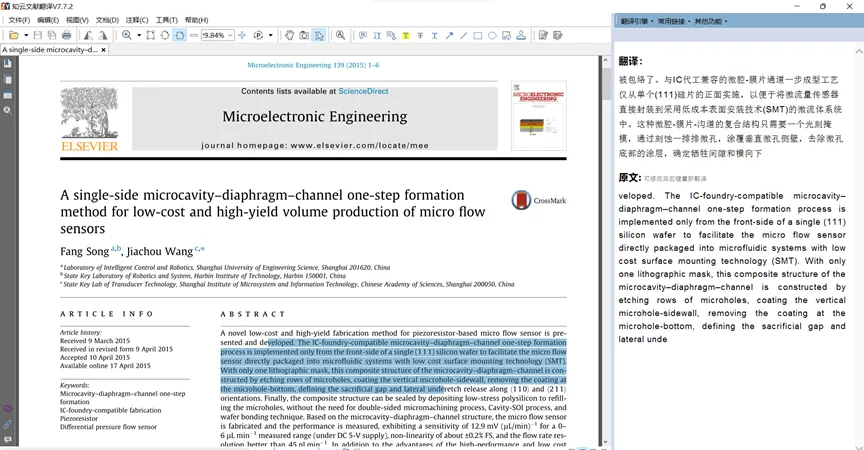This screenshot has width=864, height=450.
Task: Open the 工具(T) menu
Action: coord(166,20)
